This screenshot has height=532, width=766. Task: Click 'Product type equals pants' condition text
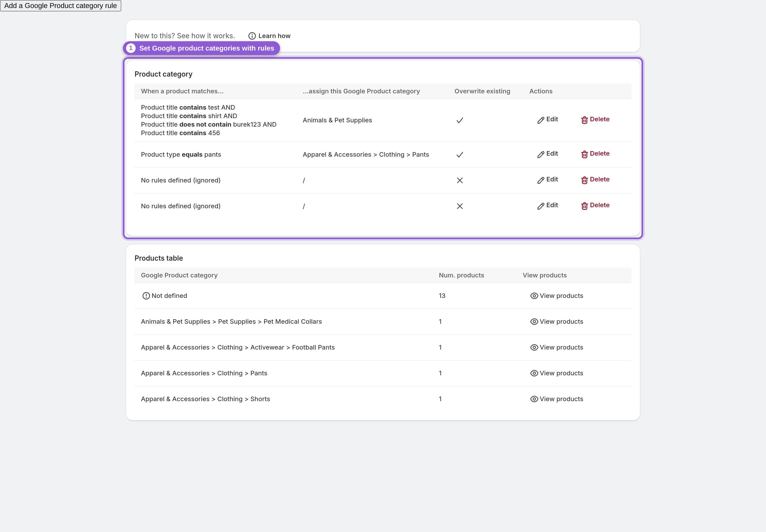click(181, 154)
